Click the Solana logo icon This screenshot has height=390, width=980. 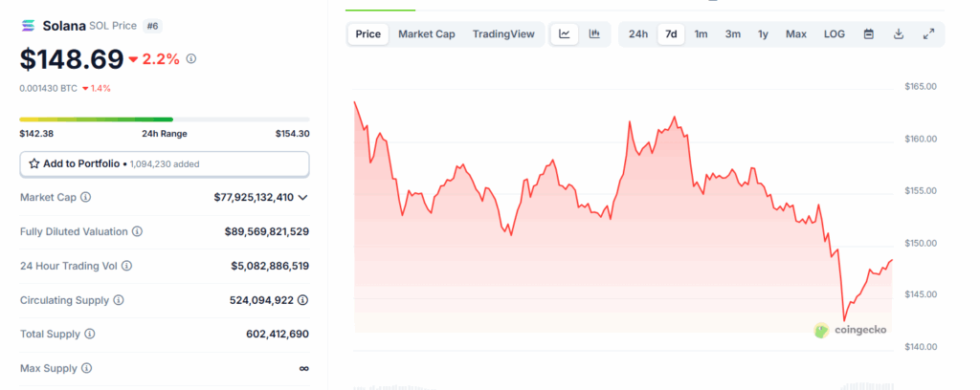pos(28,26)
